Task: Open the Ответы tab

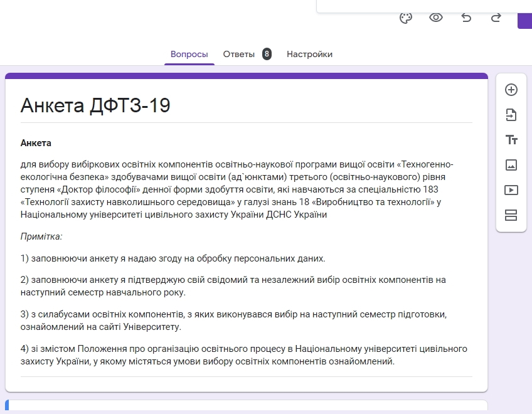Action: pyautogui.click(x=239, y=55)
